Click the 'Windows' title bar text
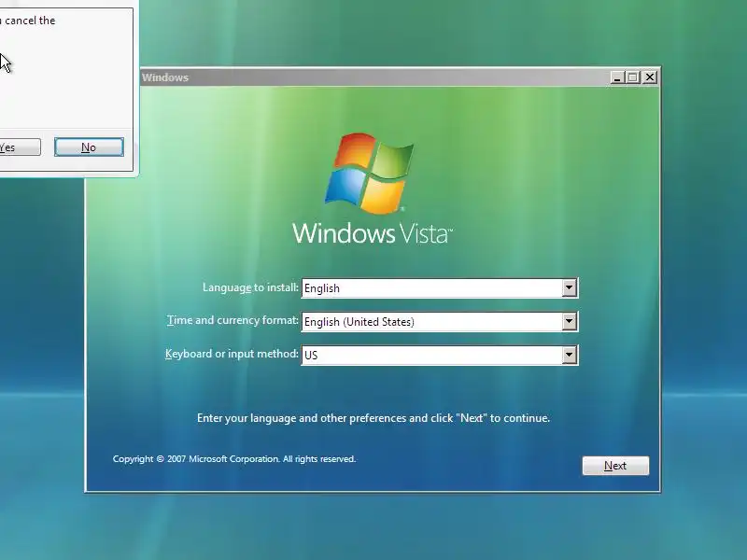The width and height of the screenshot is (747, 560). (x=165, y=77)
